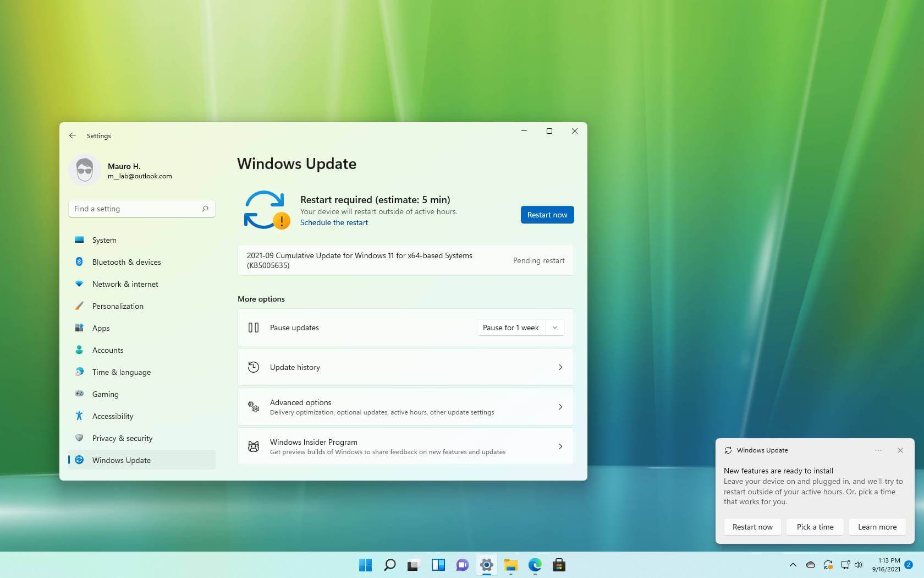This screenshot has height=578, width=924.
Task: Expand hidden icons in the system tray
Action: 793,565
